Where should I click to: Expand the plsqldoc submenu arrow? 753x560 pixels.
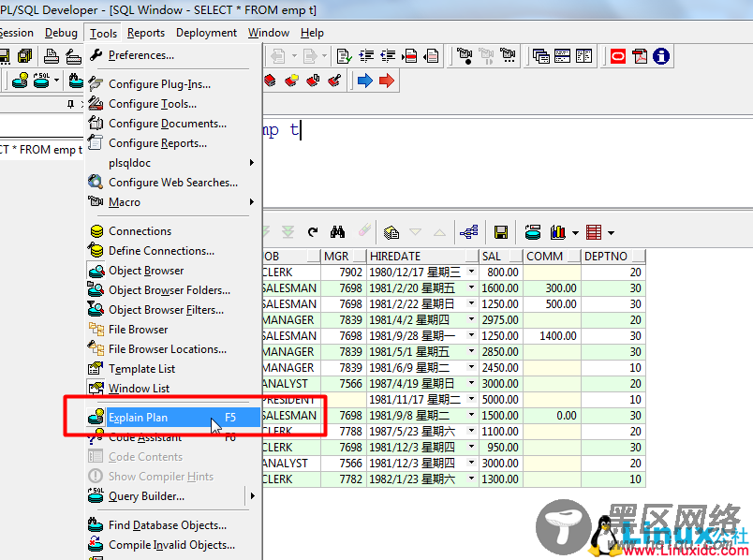click(252, 163)
